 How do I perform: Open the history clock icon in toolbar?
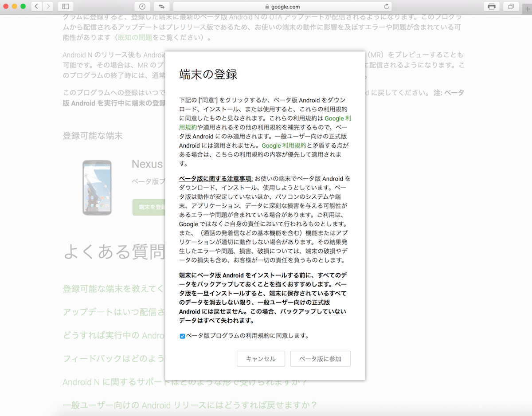pyautogui.click(x=142, y=6)
